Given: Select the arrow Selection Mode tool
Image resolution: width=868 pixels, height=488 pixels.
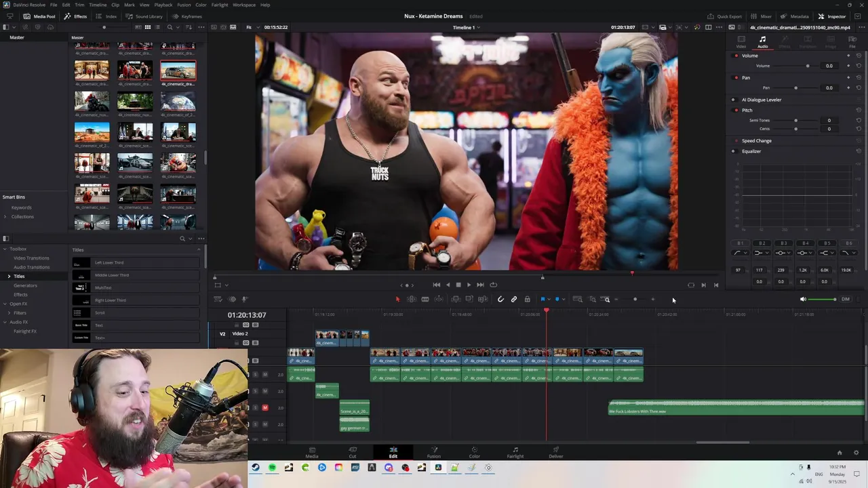Looking at the screenshot, I should click(398, 299).
